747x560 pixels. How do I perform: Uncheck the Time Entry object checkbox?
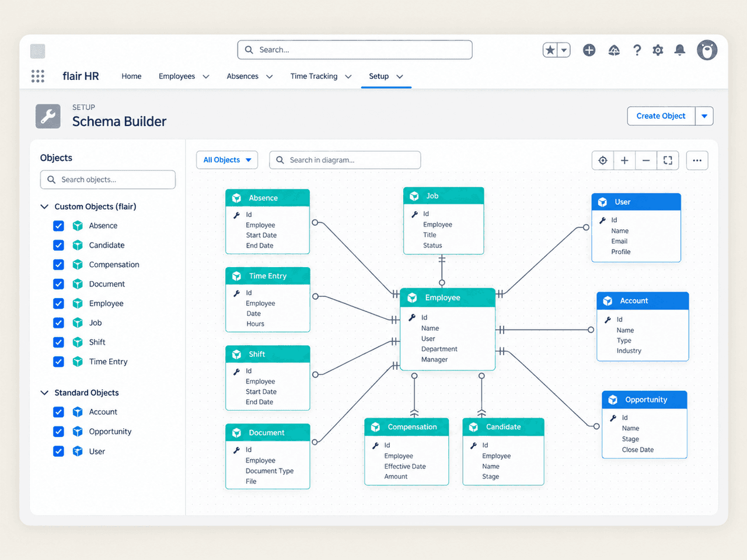58,362
